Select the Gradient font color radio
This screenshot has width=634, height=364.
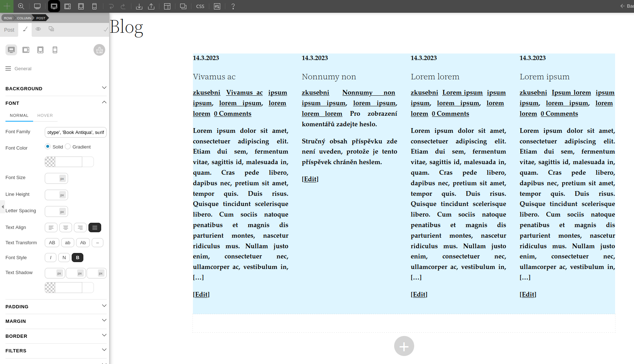click(x=68, y=146)
